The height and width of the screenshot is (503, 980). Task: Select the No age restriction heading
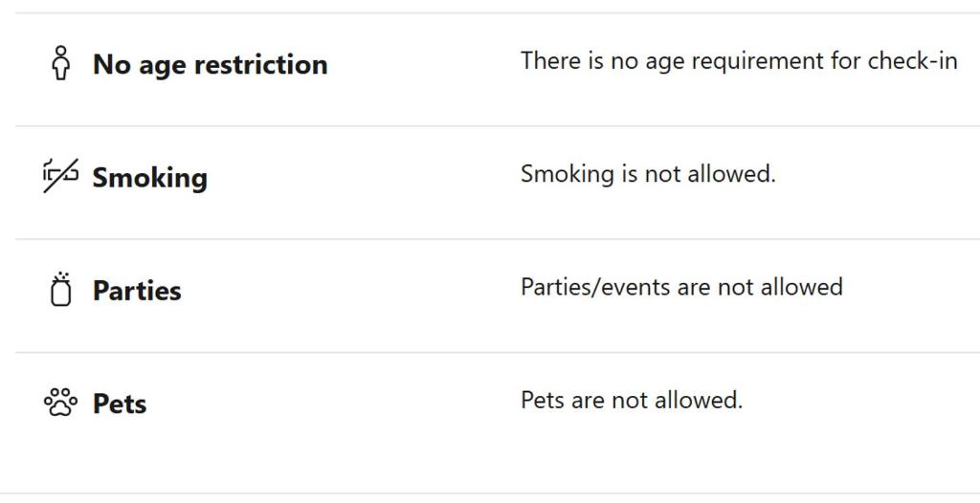(210, 64)
